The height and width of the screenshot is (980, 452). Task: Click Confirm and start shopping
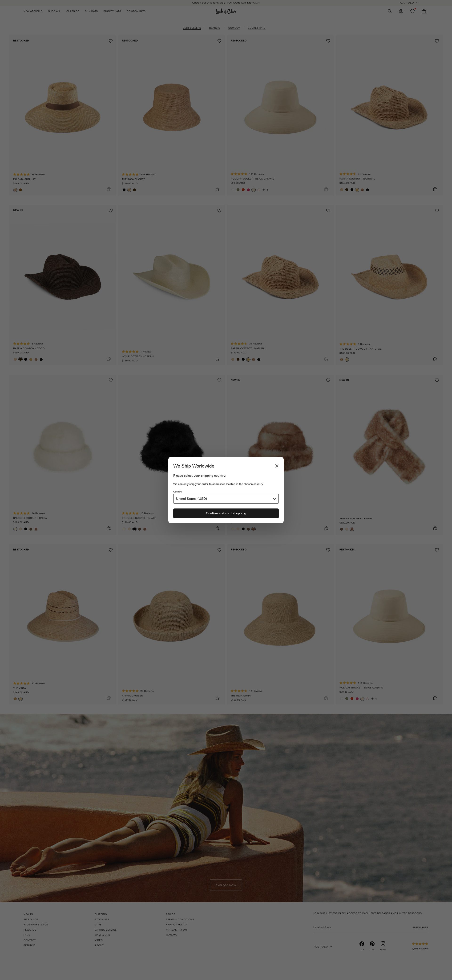point(226,513)
